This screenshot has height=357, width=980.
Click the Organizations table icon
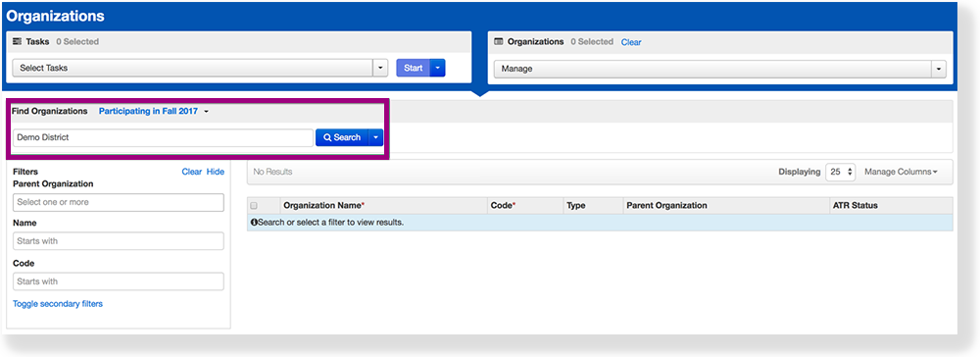[499, 42]
